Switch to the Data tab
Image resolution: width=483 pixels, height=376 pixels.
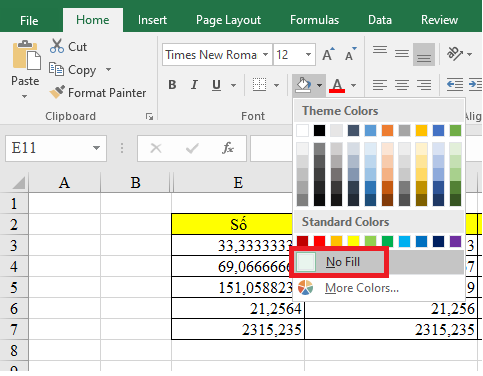(x=380, y=20)
